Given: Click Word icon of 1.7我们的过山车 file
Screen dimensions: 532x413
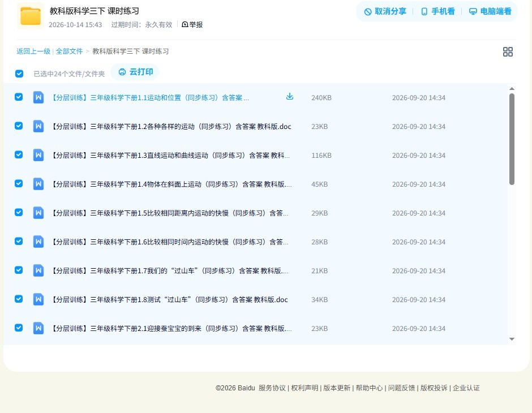Looking at the screenshot, I should tap(38, 270).
